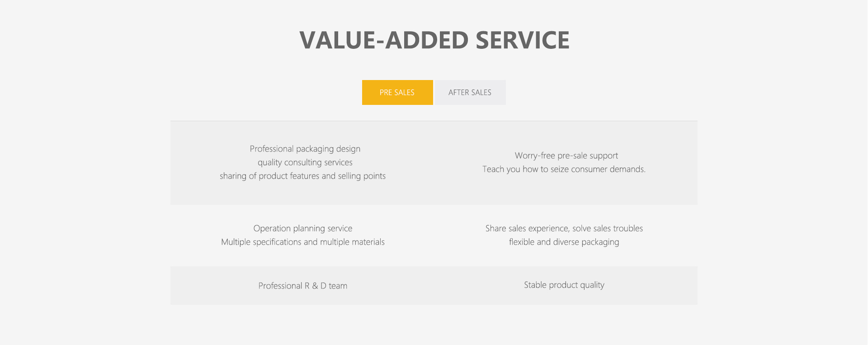Open the AFTER SALES tab
Viewport: 868px width, 345px height.
(x=470, y=93)
